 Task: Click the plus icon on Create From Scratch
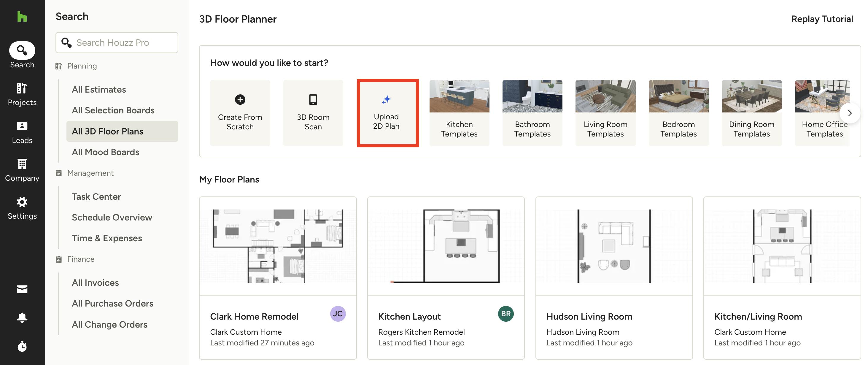(x=240, y=99)
